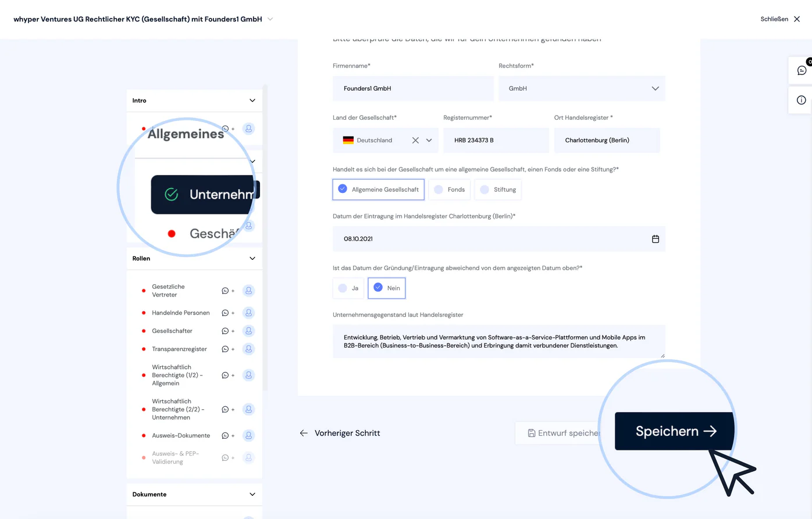
Task: Clear the Deutschland country selection
Action: click(x=415, y=140)
